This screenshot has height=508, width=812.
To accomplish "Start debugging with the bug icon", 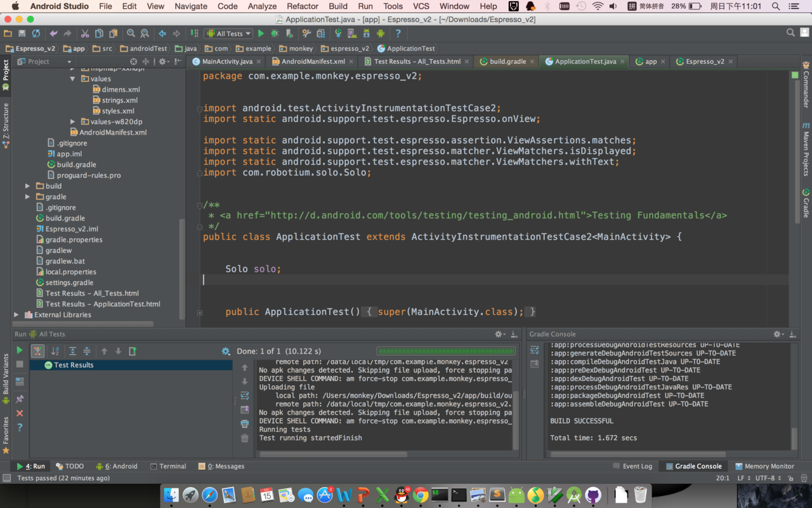I will (x=275, y=34).
